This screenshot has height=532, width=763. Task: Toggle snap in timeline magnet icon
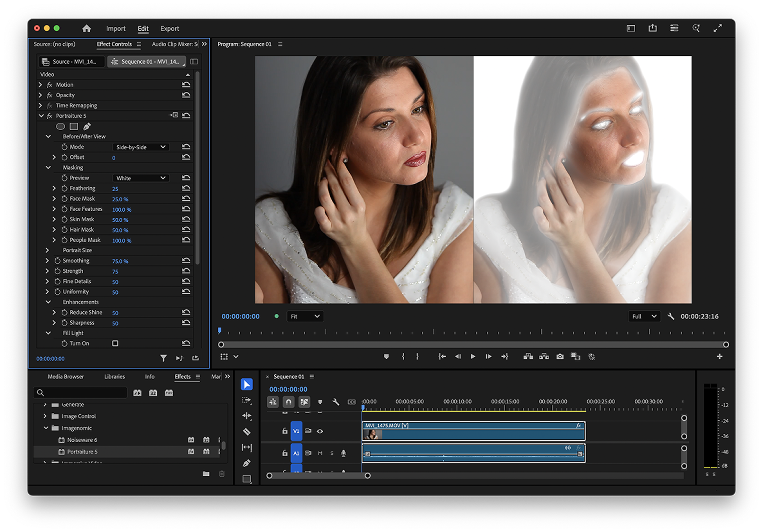pos(289,402)
